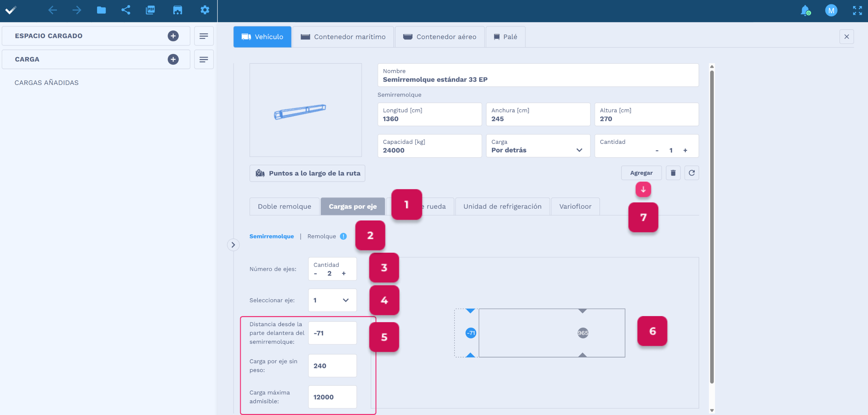Open the Seleccionar eje dropdown

[332, 300]
